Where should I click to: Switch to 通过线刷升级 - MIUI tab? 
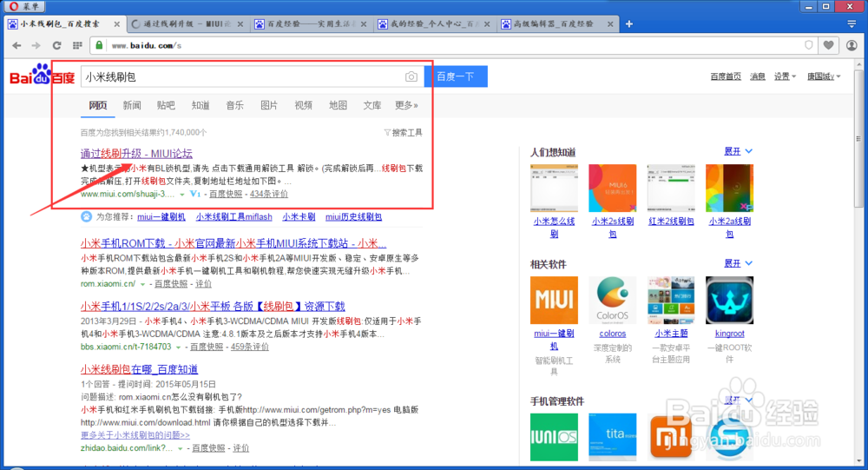188,23
